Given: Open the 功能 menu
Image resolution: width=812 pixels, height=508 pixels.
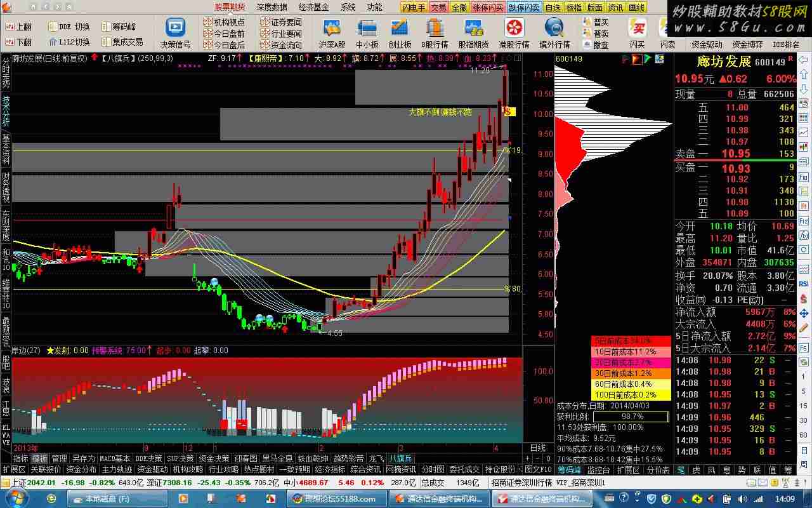Looking at the screenshot, I should (x=374, y=7).
